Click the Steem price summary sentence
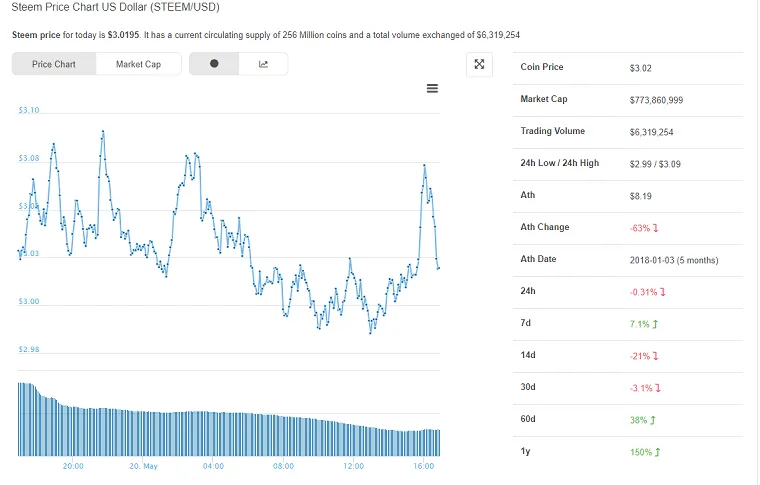 [x=266, y=35]
